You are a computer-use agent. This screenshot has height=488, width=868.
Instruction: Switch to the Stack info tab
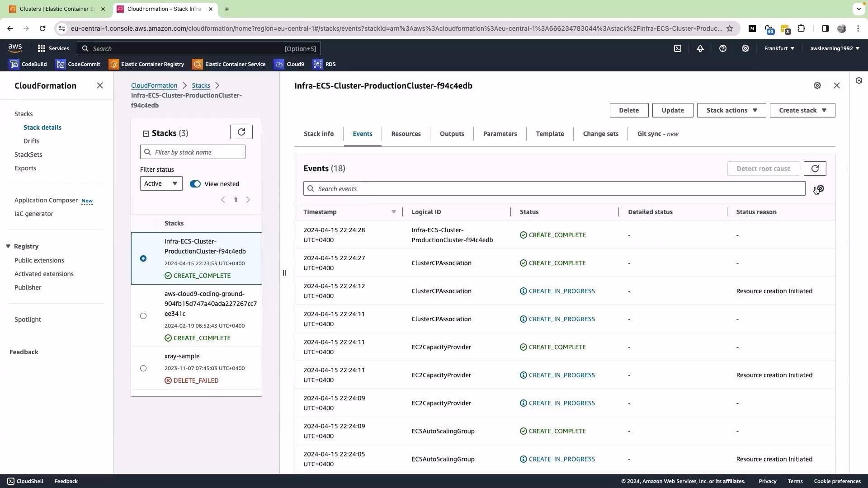(x=319, y=134)
